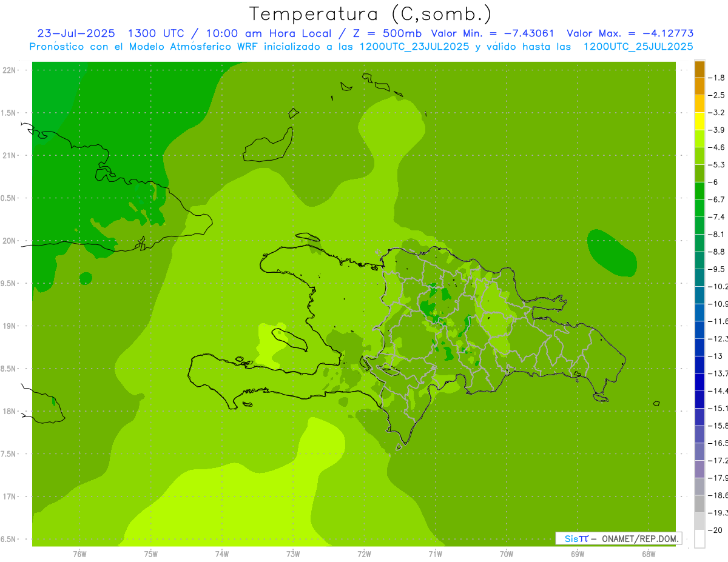
Task: Click the "-5.3" colorbar value
Action: click(x=717, y=165)
